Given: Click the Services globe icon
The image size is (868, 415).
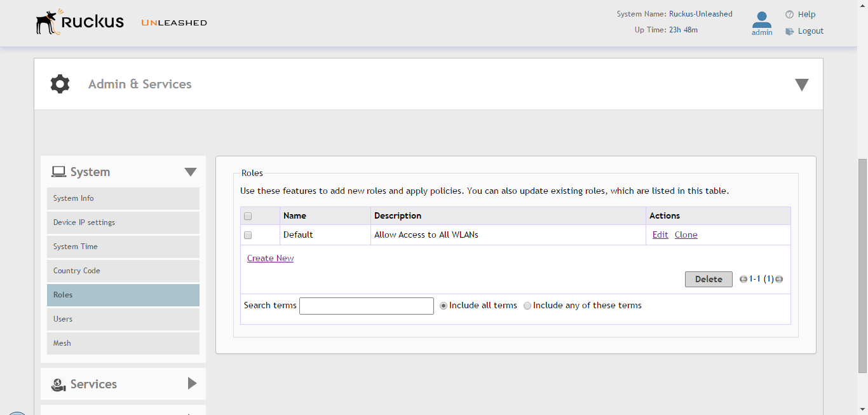Looking at the screenshot, I should point(59,384).
